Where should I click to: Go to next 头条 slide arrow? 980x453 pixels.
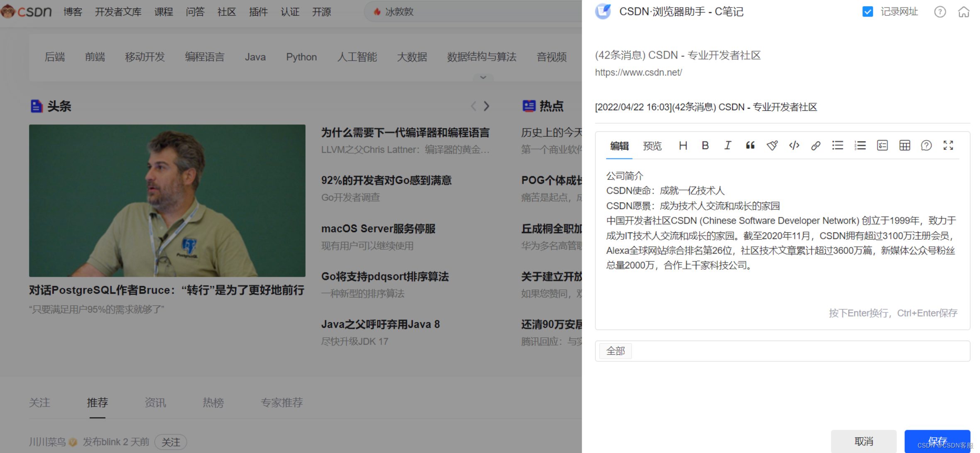(x=487, y=106)
